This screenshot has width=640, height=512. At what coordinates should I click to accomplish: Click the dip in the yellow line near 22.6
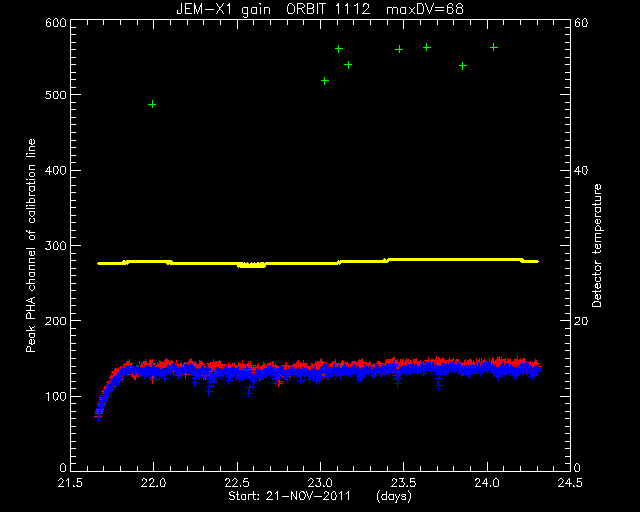[251, 265]
